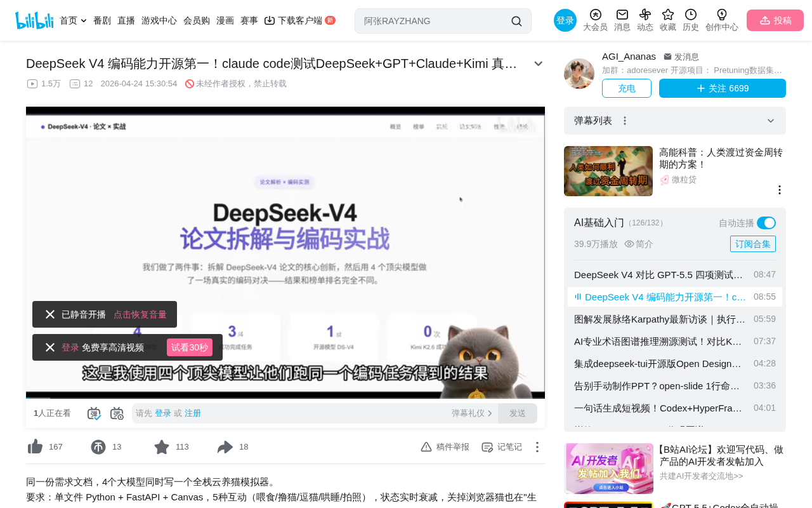
Task: Favorite the video with star icon
Action: pyautogui.click(x=162, y=447)
